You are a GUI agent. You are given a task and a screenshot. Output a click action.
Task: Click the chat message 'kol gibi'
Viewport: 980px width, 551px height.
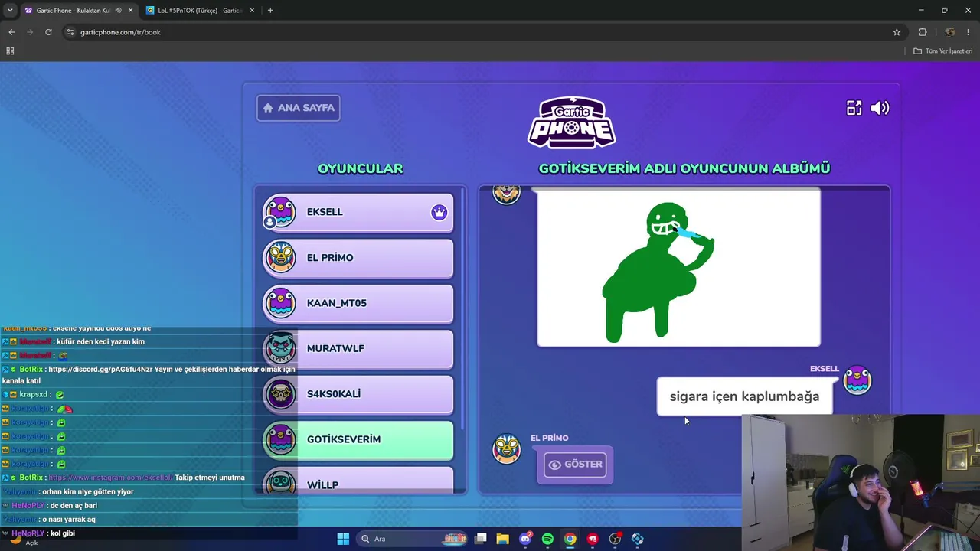tap(61, 533)
